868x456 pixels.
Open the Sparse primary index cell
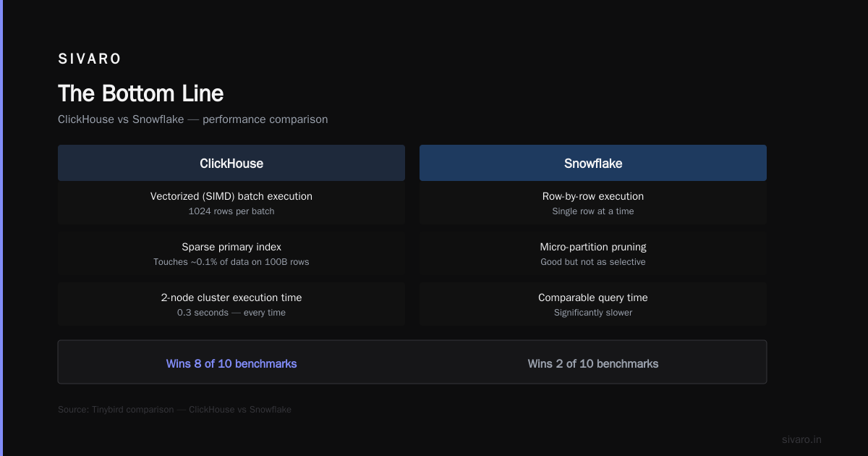pos(231,253)
